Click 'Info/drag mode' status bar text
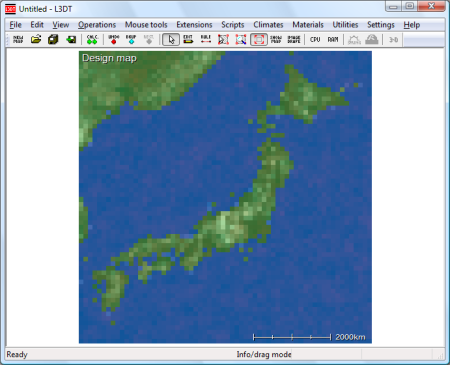450x365 pixels. point(264,354)
